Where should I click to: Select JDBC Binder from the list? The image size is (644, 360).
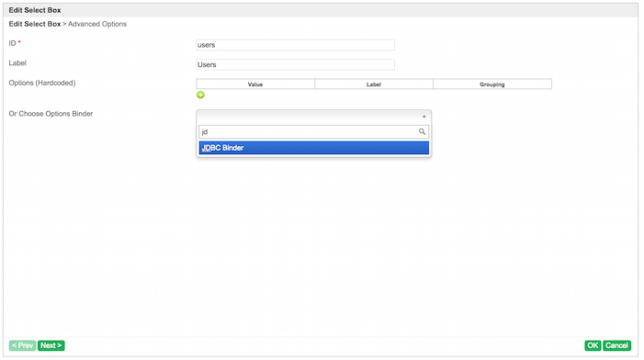pos(314,148)
